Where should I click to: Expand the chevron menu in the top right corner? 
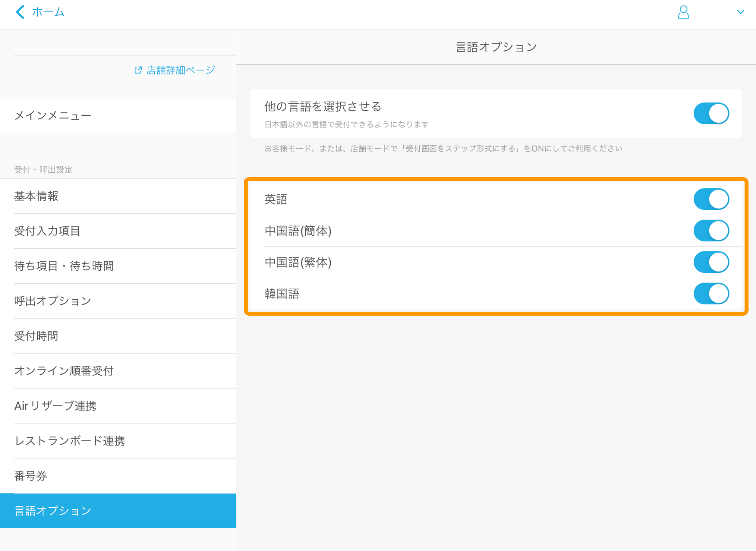(x=741, y=12)
